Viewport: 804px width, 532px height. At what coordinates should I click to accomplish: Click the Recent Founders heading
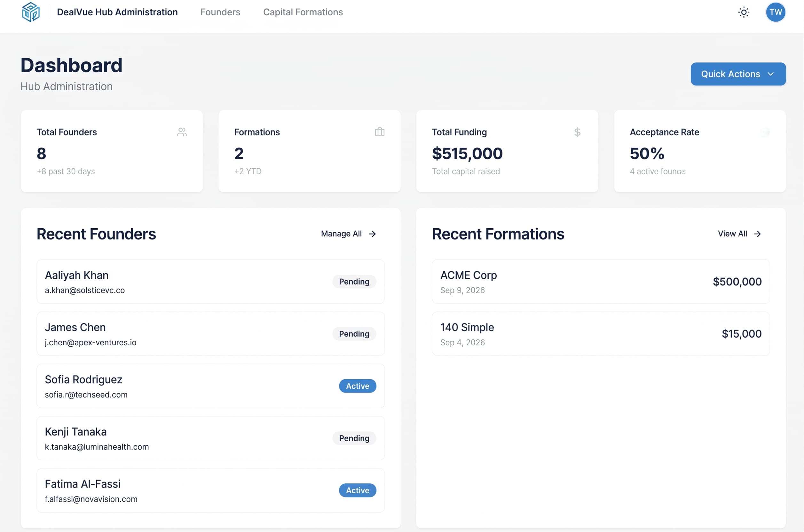pyautogui.click(x=96, y=234)
